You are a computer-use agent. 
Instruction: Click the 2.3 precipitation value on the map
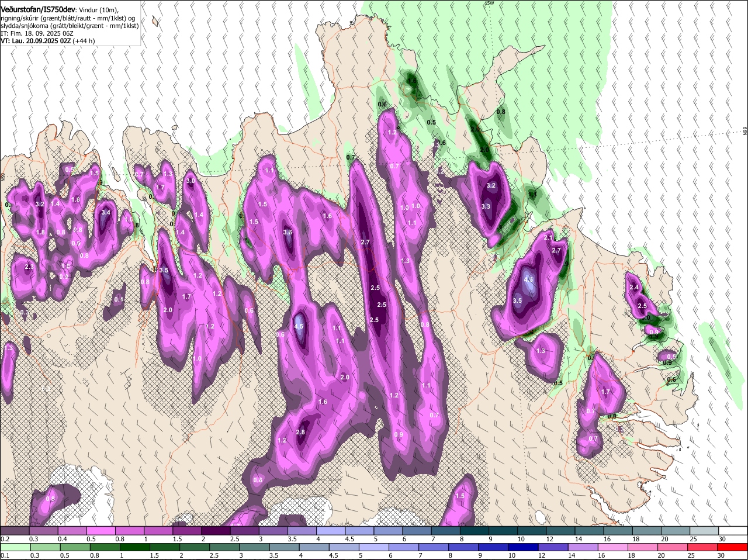pos(29,266)
